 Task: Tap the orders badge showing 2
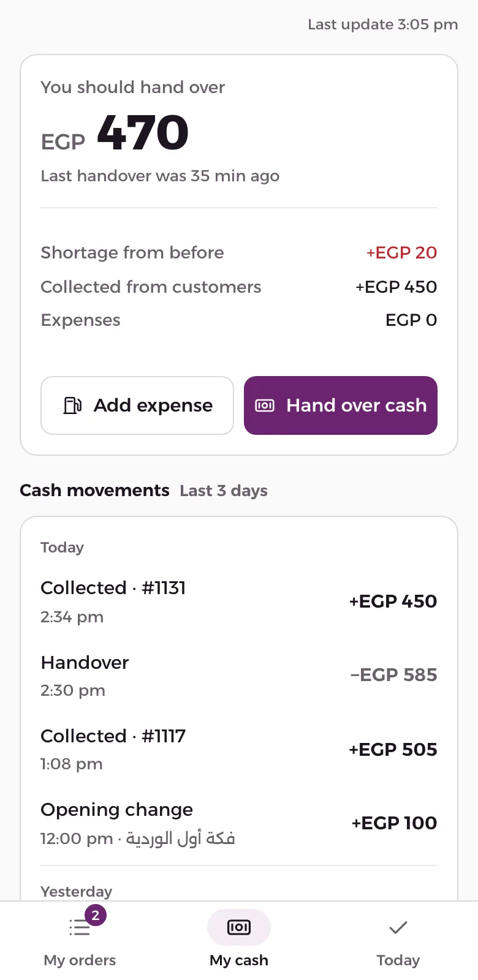96,916
